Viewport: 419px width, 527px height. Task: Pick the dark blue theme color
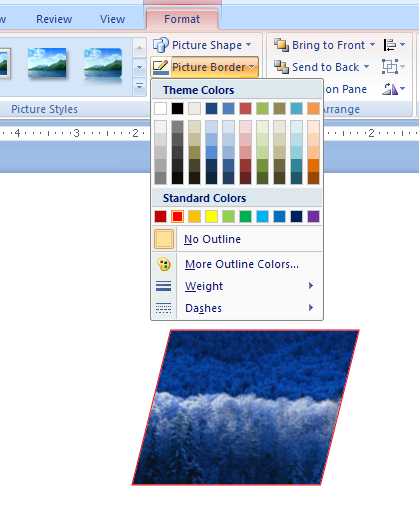[x=211, y=109]
